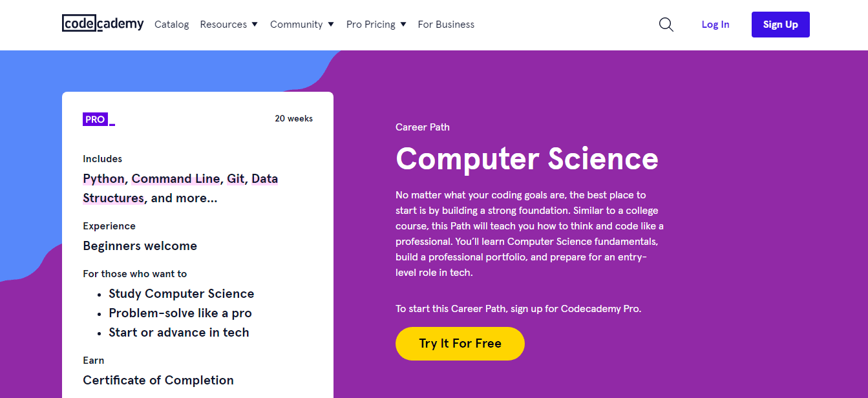
Task: Click Try It For Free
Action: (460, 343)
